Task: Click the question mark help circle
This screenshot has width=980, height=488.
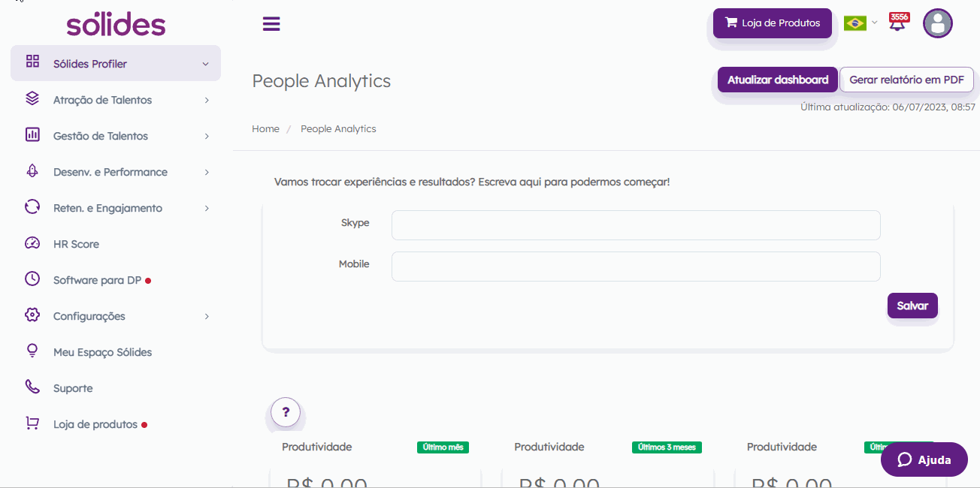Action: [286, 412]
